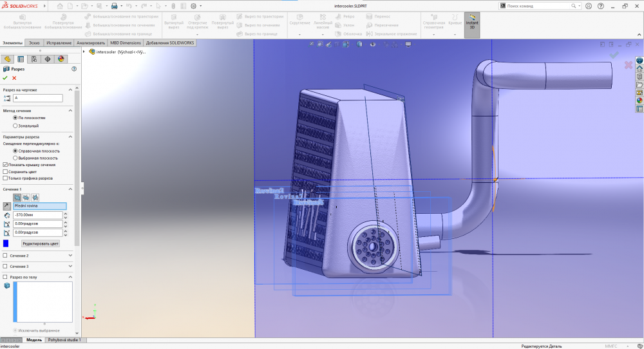
Task: Cancel the section view with red X
Action: coord(14,78)
